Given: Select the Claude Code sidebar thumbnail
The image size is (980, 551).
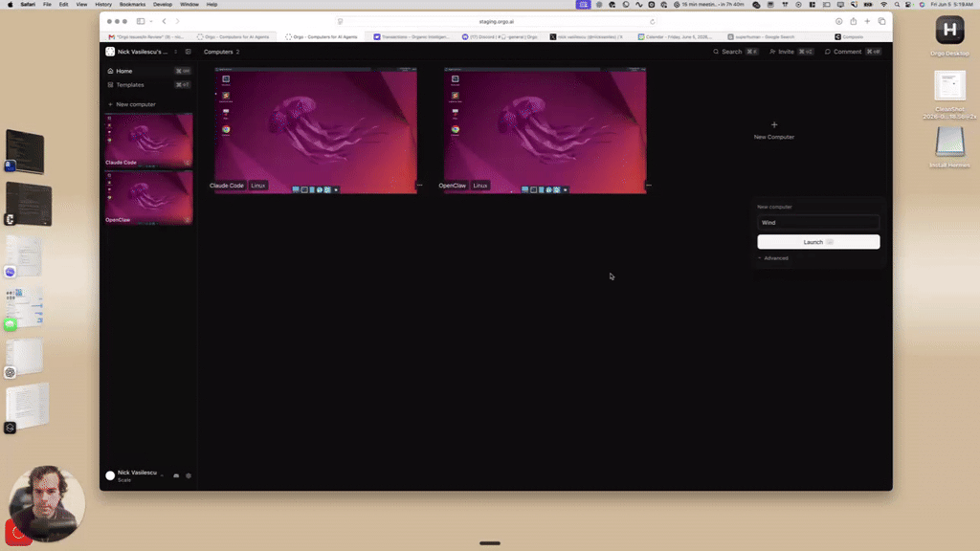Looking at the screenshot, I should point(148,140).
